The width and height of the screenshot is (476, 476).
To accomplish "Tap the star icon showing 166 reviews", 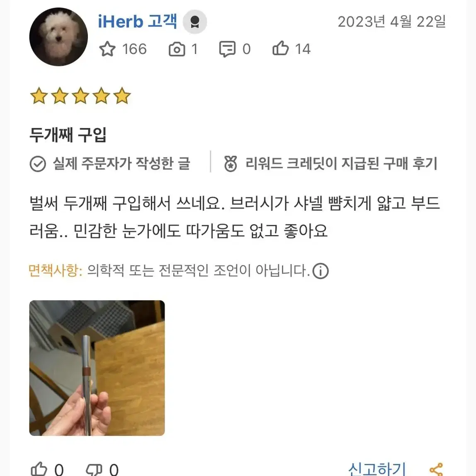I will (107, 49).
